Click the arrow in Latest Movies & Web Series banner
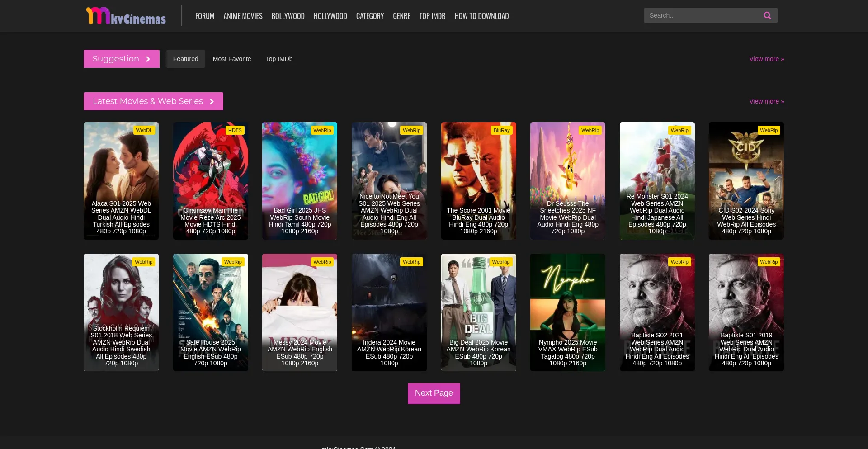Image resolution: width=868 pixels, height=449 pixels. click(212, 101)
